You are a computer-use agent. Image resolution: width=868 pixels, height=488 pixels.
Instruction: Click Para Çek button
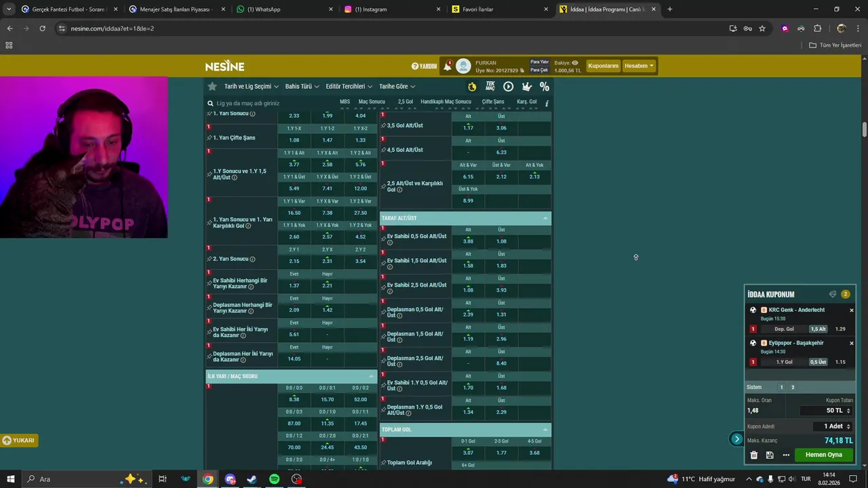(539, 70)
